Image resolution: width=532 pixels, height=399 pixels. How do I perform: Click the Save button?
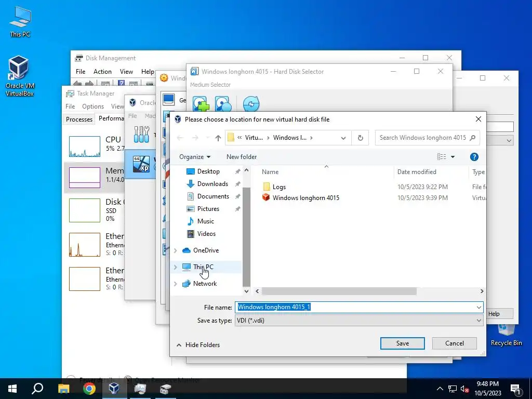[x=403, y=343]
